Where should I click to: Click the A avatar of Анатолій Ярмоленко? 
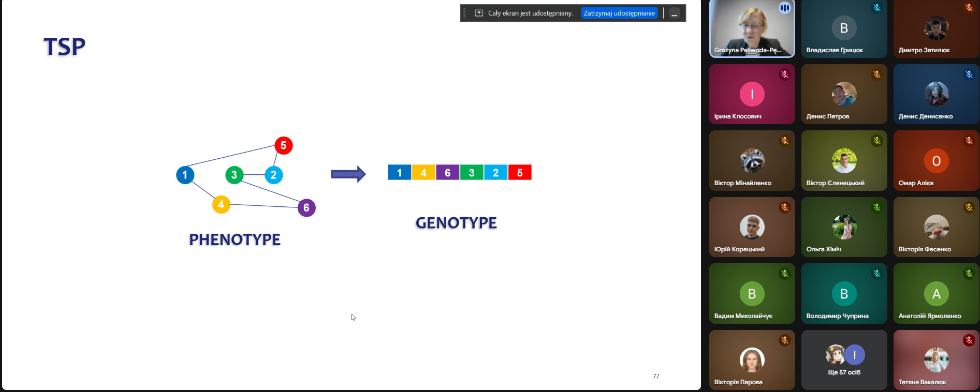(936, 294)
